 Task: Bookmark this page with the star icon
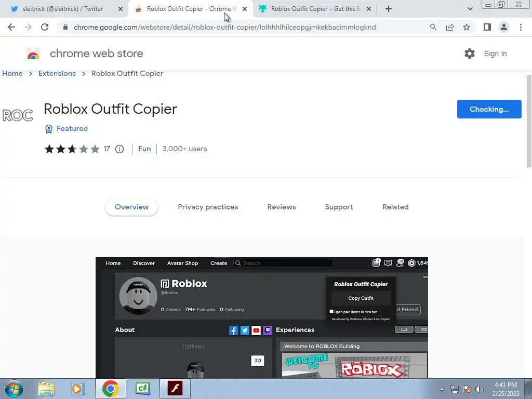pos(467,27)
